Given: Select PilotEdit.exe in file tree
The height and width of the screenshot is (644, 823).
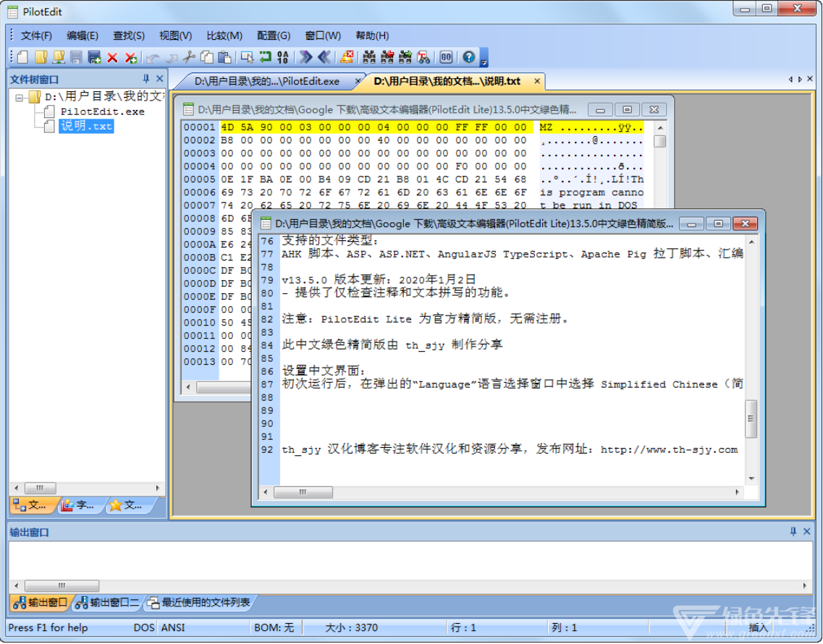Looking at the screenshot, I should click(x=102, y=111).
